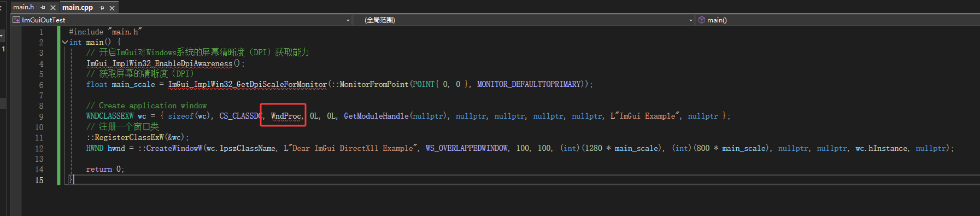
Task: Click the "Dear ImGui DirectX11 Example" string
Action: pos(351,148)
